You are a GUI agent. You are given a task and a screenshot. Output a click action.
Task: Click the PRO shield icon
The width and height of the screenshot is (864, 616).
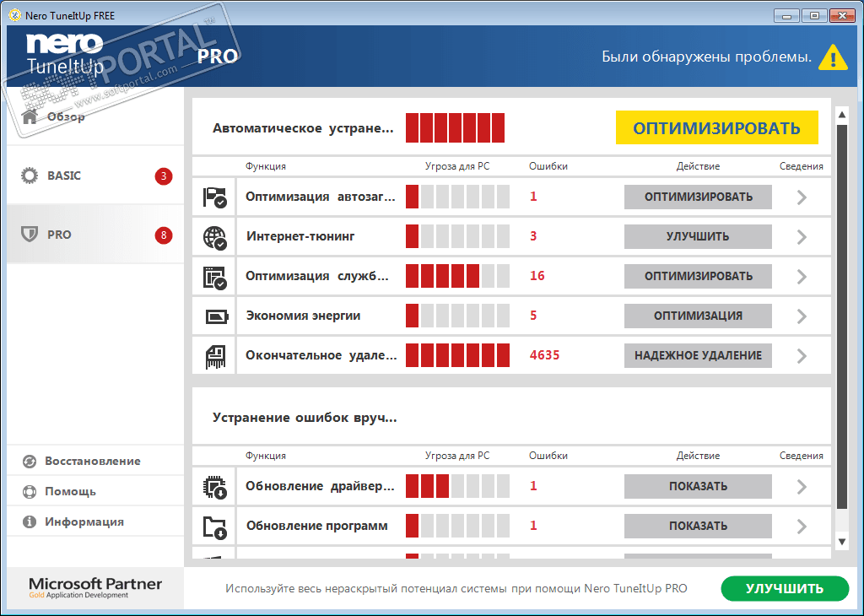(x=30, y=235)
